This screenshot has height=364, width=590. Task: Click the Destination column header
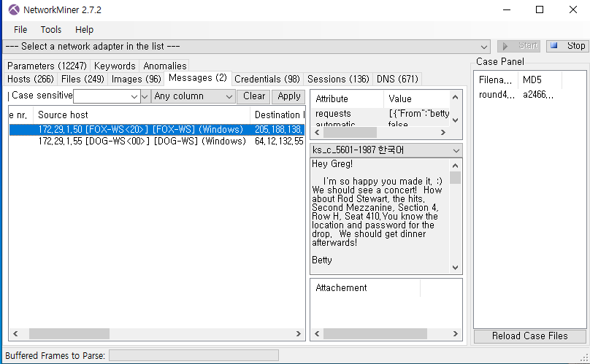click(277, 115)
